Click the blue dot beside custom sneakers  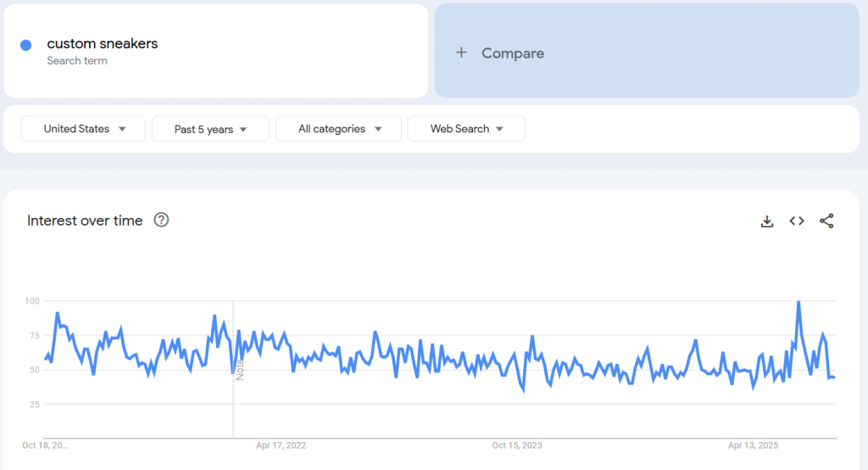coord(25,45)
